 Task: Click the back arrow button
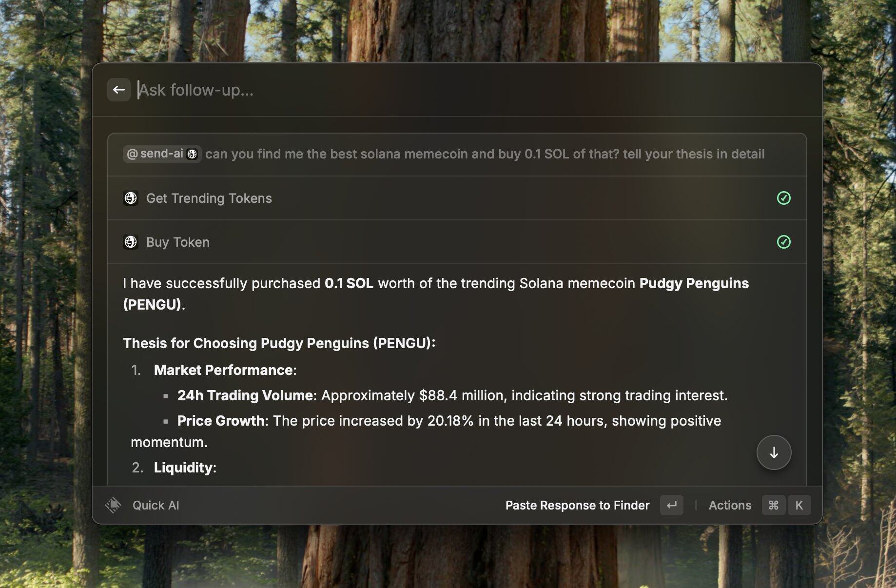pyautogui.click(x=118, y=90)
